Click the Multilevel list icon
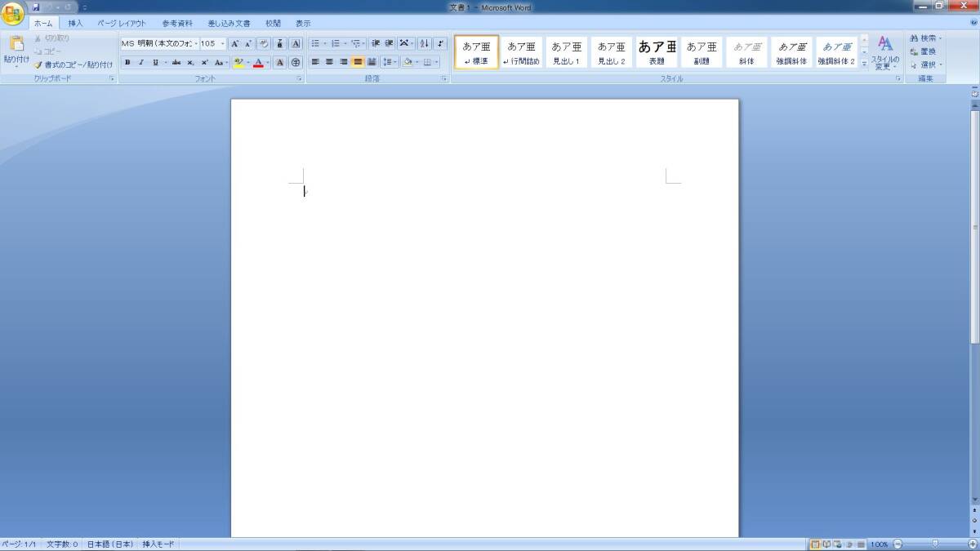This screenshot has width=980, height=551. (355, 43)
